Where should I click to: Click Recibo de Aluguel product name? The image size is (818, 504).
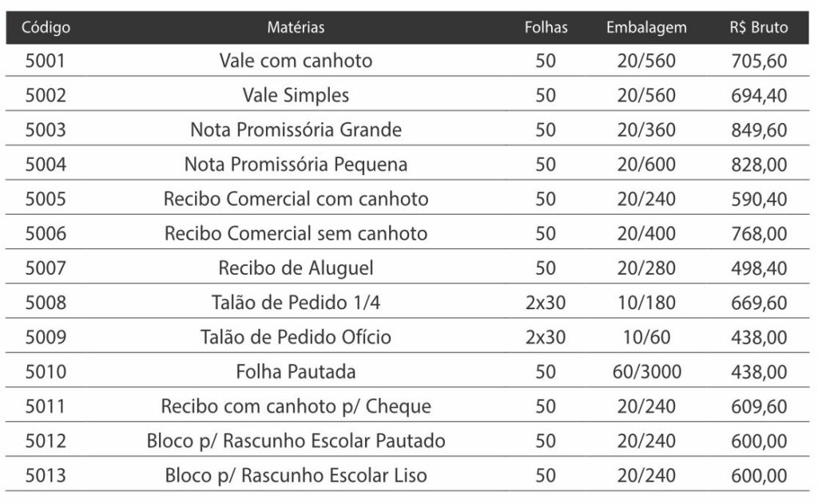click(x=296, y=268)
